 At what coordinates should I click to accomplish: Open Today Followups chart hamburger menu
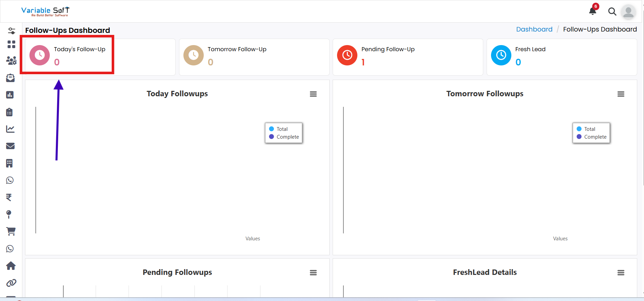click(x=313, y=94)
